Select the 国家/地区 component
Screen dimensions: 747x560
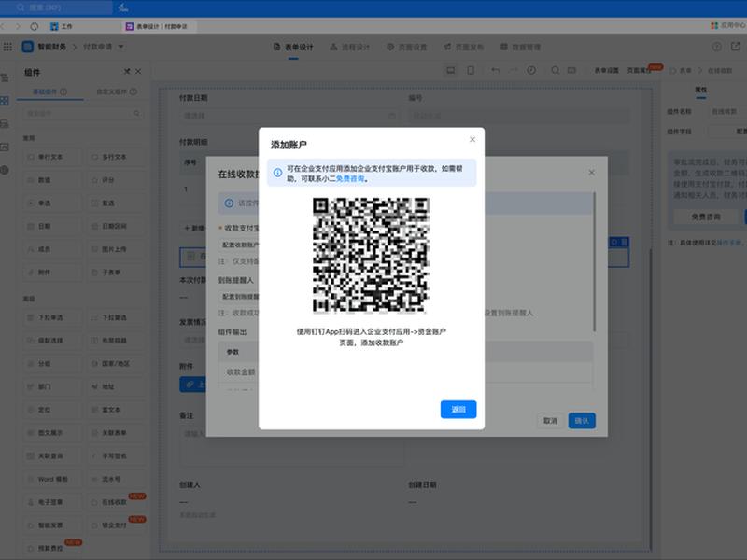coord(116,363)
